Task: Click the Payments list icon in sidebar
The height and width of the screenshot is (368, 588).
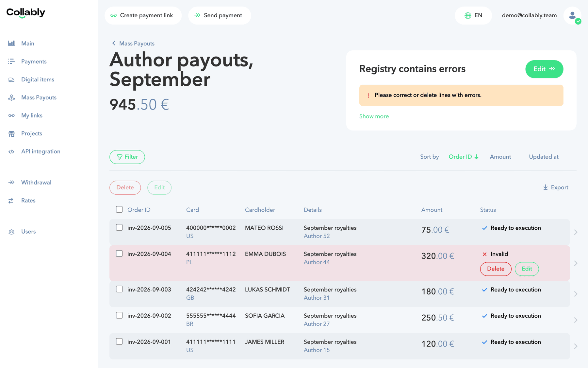Action: click(11, 61)
